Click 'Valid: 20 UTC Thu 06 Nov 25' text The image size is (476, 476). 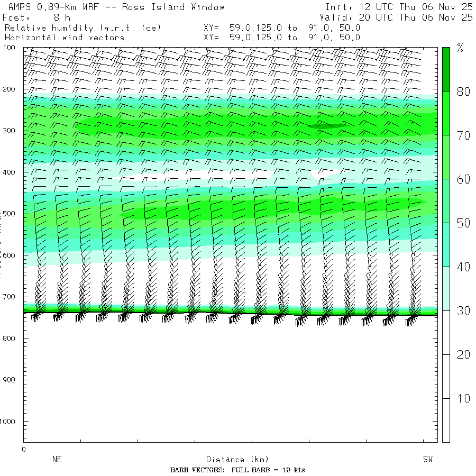coord(396,17)
